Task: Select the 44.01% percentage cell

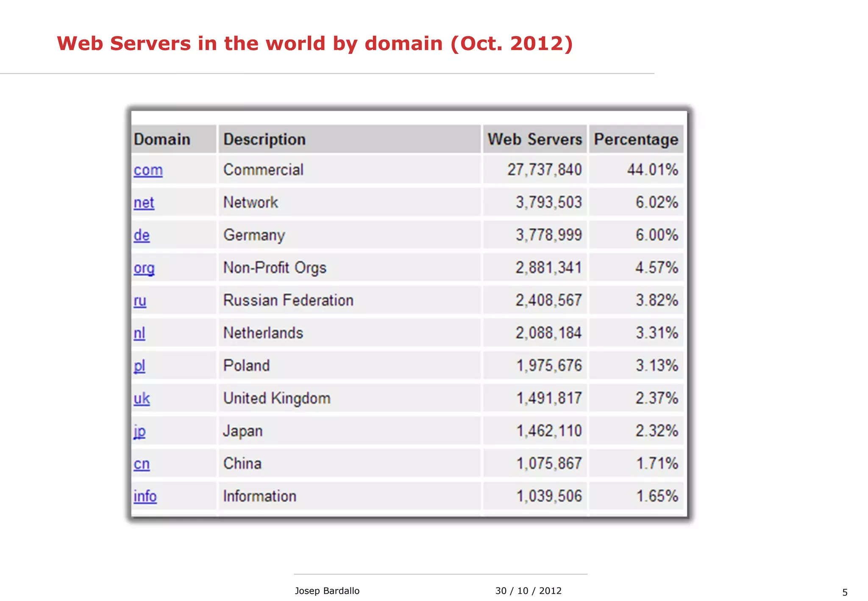Action: 636,170
